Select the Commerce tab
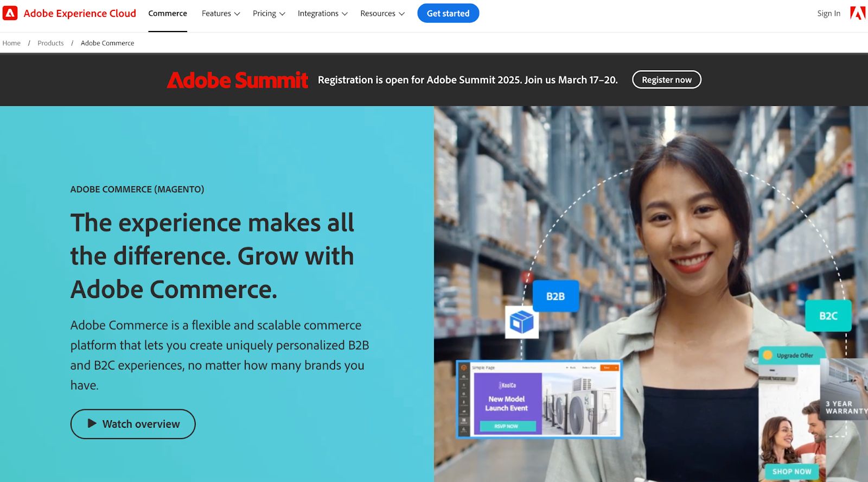 pos(168,13)
